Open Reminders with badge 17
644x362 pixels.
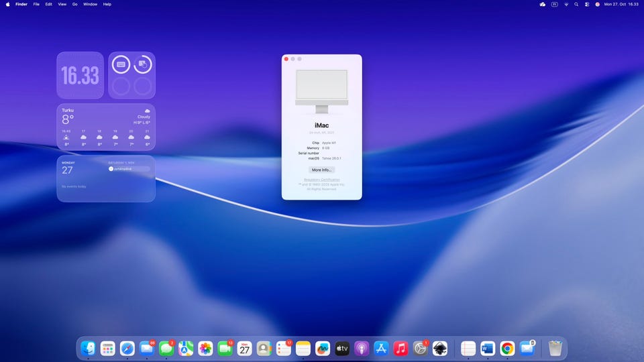pos(283,349)
